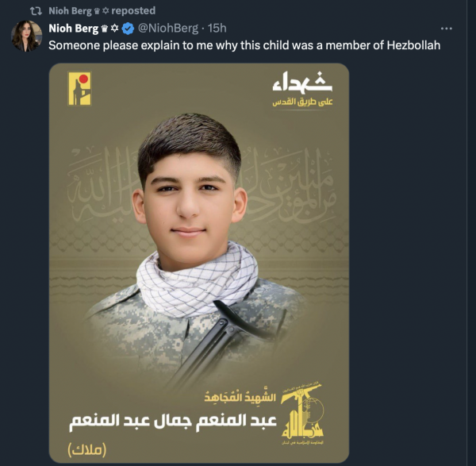This screenshot has width=476, height=466.
Task: Click the blue verified checkmark badge
Action: click(128, 29)
